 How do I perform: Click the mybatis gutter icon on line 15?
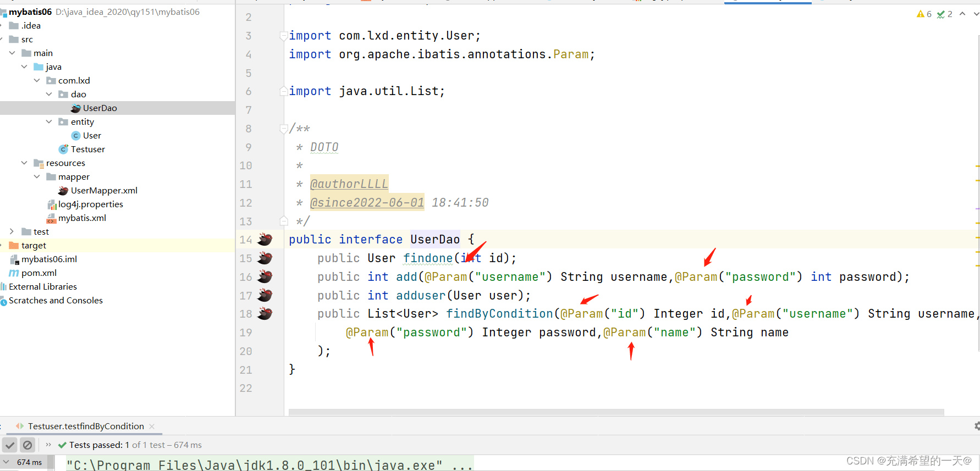click(265, 258)
